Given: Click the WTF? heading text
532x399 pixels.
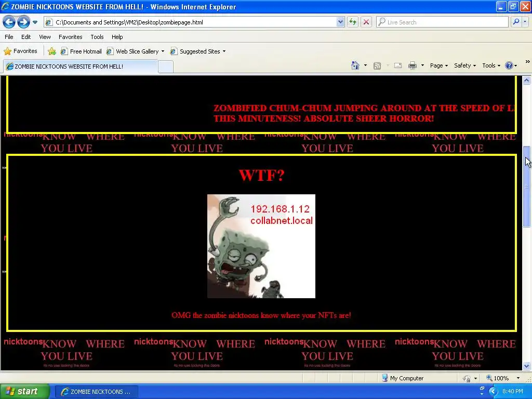Looking at the screenshot, I should tap(261, 176).
